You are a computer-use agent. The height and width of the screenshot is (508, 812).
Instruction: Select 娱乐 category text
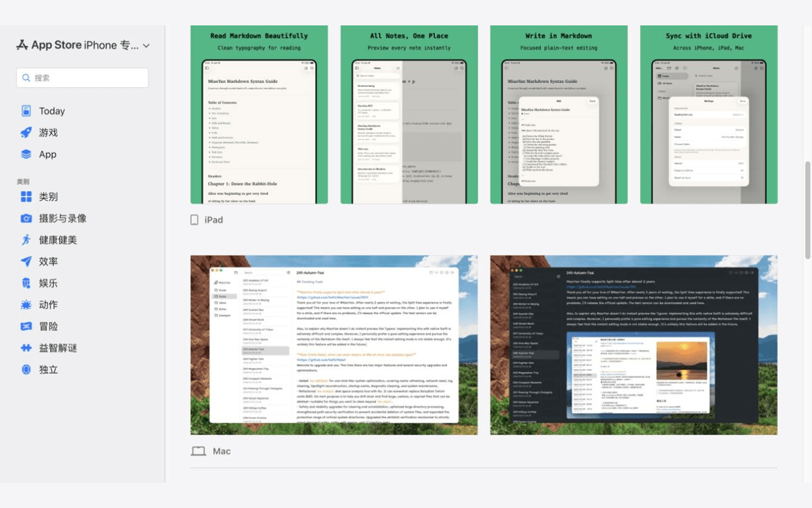(48, 283)
